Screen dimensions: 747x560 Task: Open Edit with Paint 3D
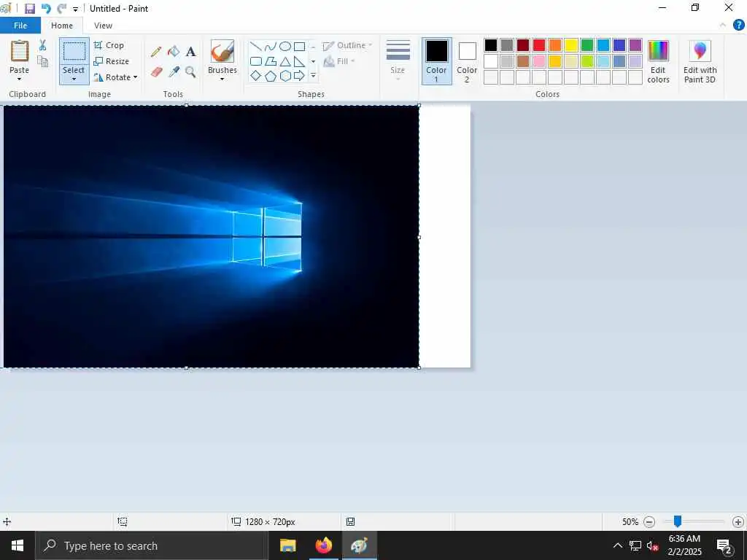tap(700, 62)
